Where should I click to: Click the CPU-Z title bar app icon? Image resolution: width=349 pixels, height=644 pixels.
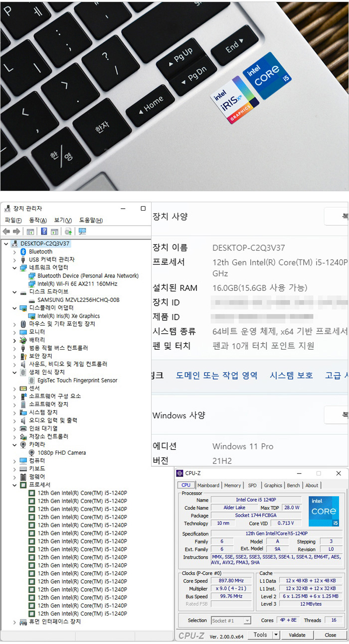pos(180,473)
